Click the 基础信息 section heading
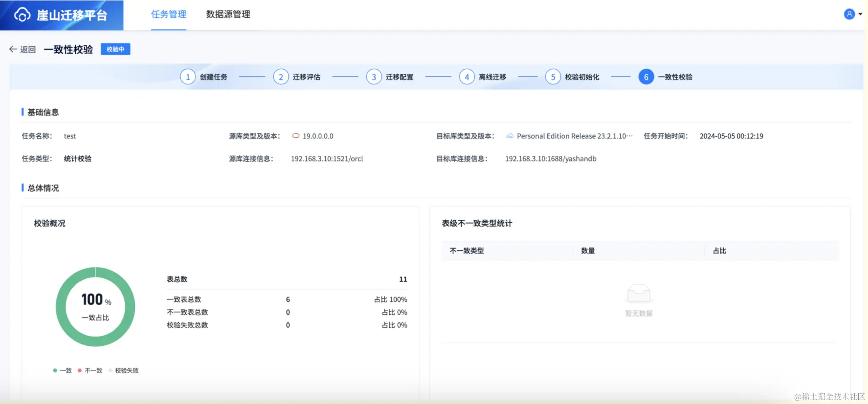This screenshot has height=404, width=868. tap(43, 112)
